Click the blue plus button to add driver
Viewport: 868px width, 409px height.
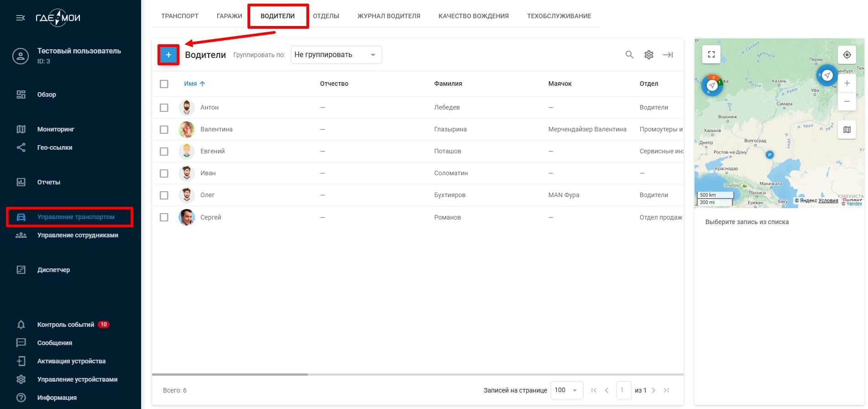coord(168,55)
